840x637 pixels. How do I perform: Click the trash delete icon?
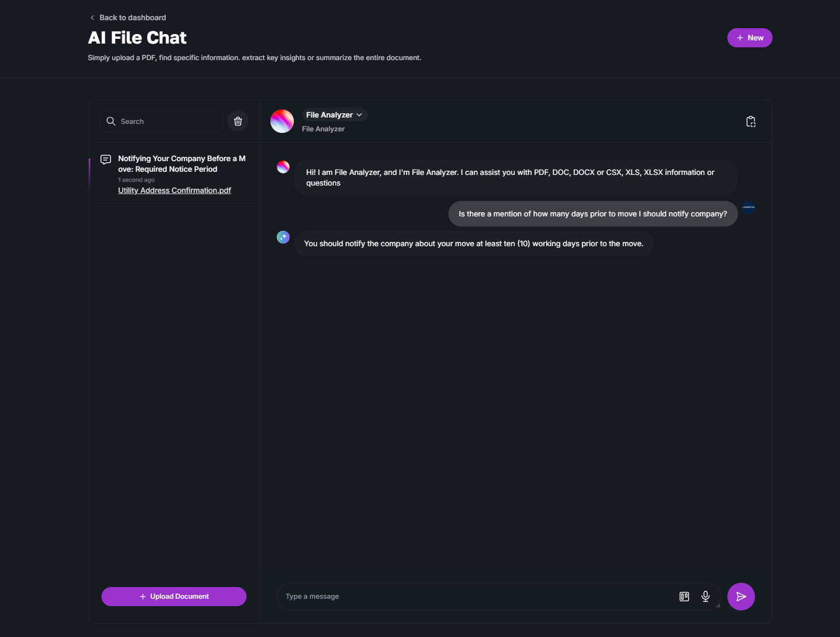coord(238,121)
